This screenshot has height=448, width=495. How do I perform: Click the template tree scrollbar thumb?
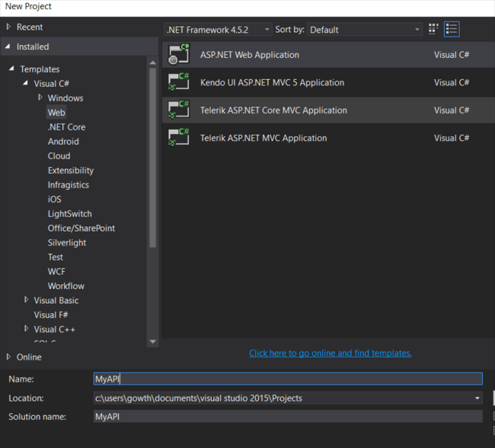(x=153, y=158)
